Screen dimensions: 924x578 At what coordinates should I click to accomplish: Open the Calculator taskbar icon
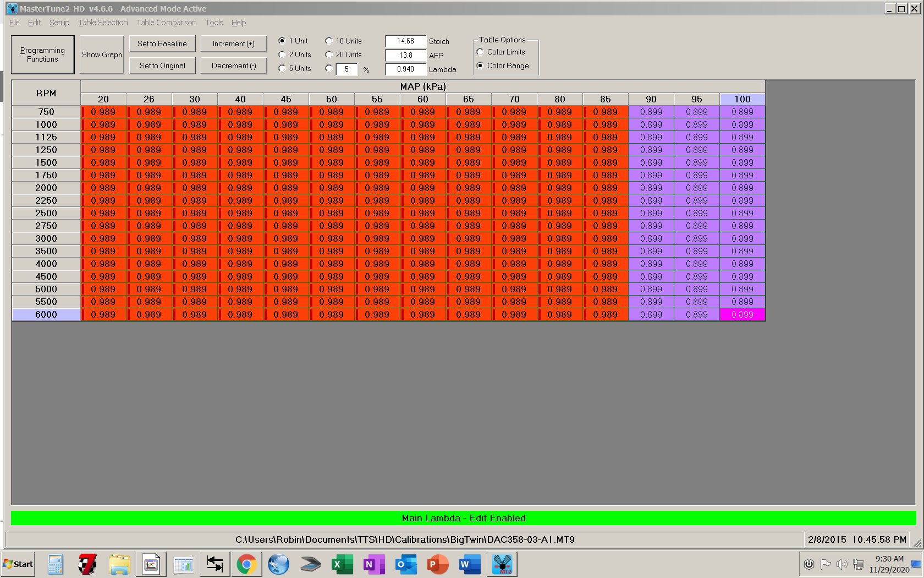coord(55,564)
